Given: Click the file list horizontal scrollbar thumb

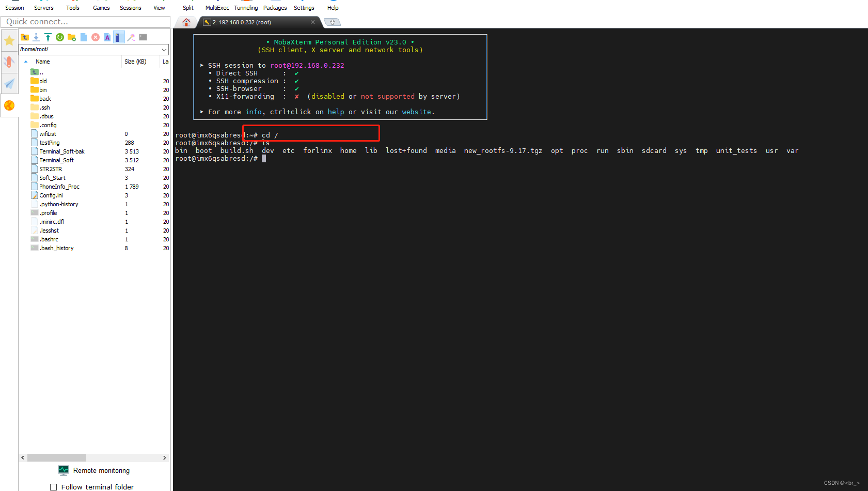Looking at the screenshot, I should 57,457.
